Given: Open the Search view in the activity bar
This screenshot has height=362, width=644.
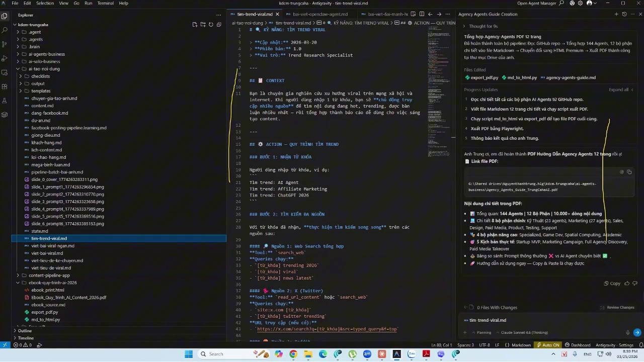Looking at the screenshot, I should 5,30.
